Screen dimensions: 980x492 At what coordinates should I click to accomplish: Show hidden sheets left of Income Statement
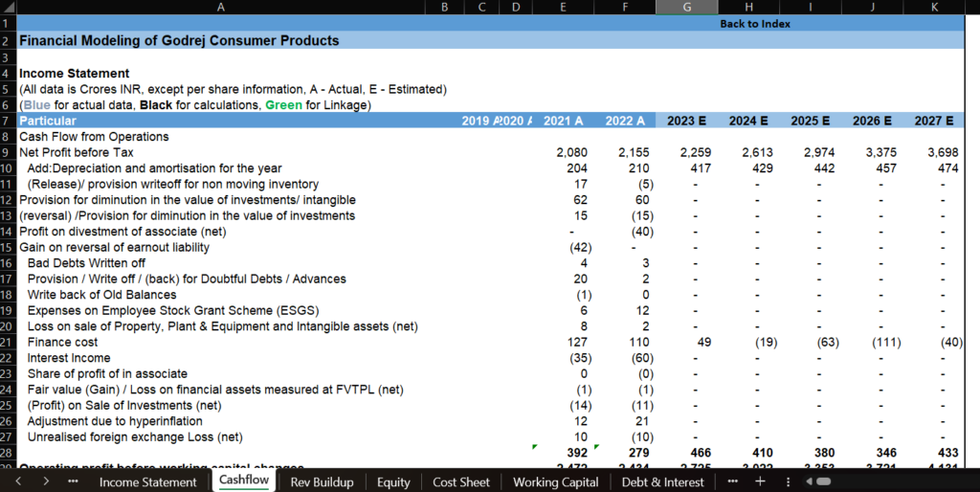(x=74, y=481)
